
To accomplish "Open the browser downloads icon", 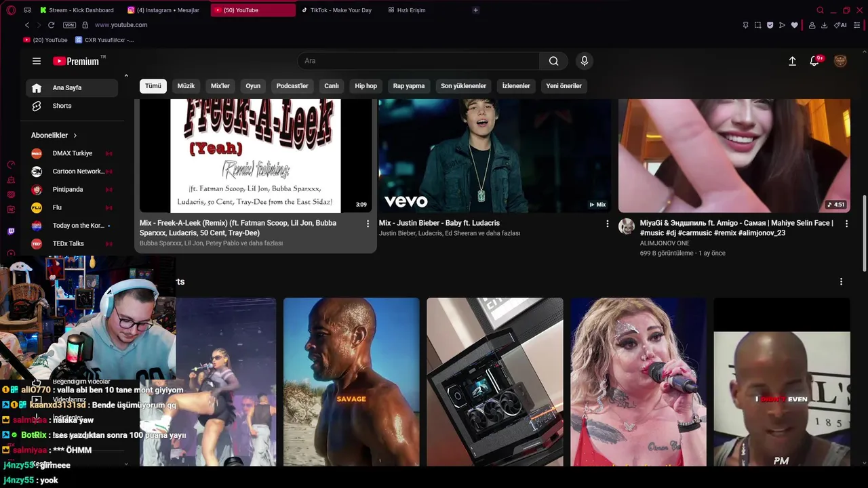I will tap(824, 25).
